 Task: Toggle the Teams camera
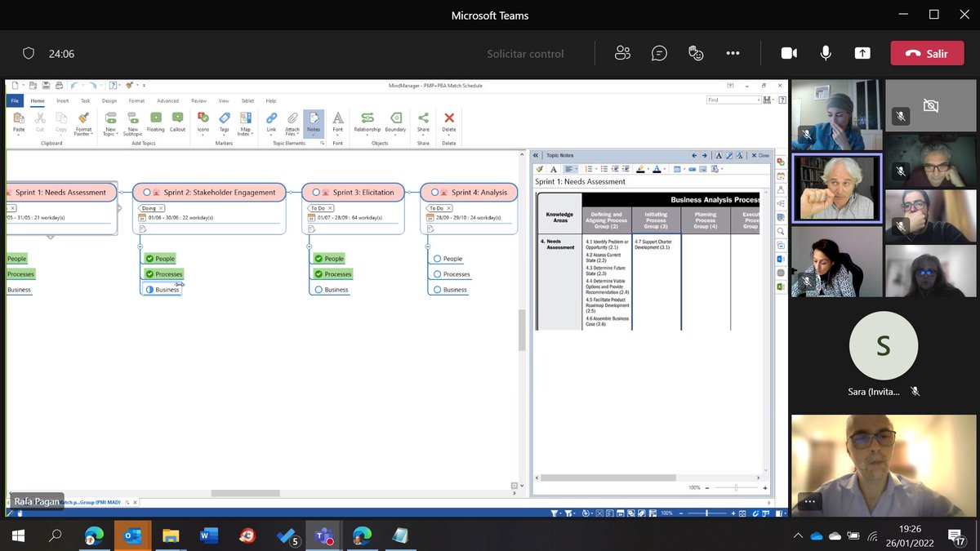click(x=789, y=53)
